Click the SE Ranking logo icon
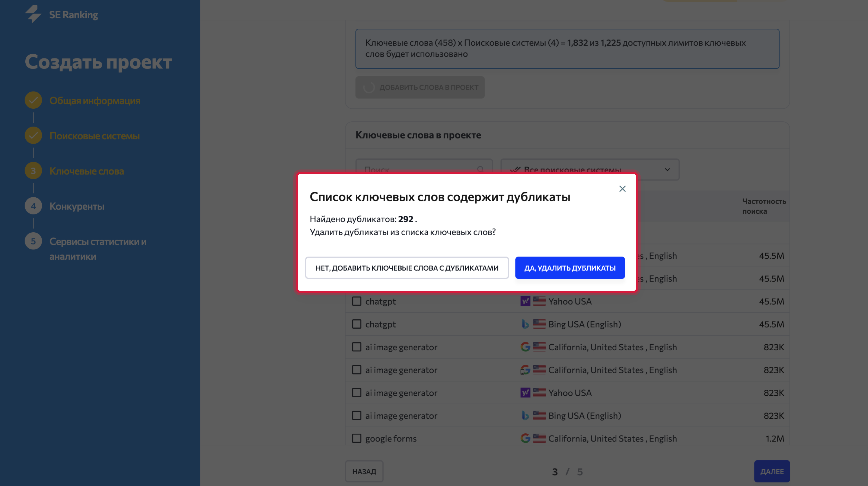 pyautogui.click(x=33, y=14)
